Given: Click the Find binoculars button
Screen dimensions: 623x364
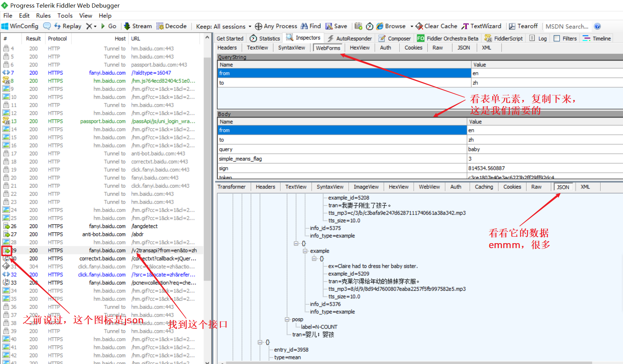Looking at the screenshot, I should pos(311,26).
